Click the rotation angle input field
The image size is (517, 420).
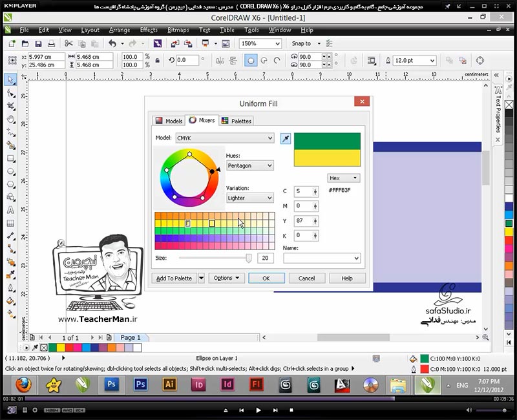click(187, 60)
